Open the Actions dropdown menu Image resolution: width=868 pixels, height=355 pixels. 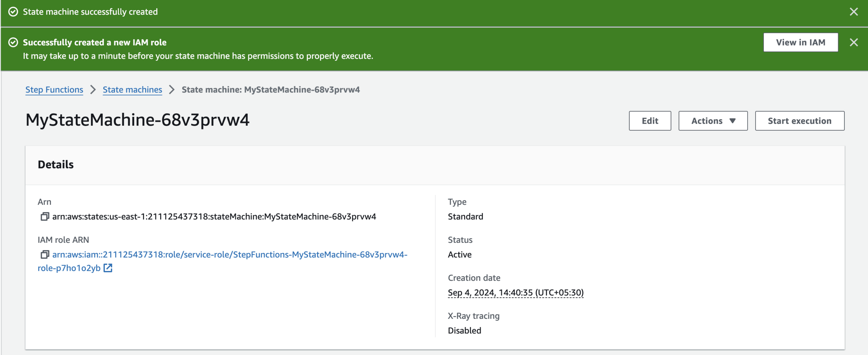coord(713,121)
